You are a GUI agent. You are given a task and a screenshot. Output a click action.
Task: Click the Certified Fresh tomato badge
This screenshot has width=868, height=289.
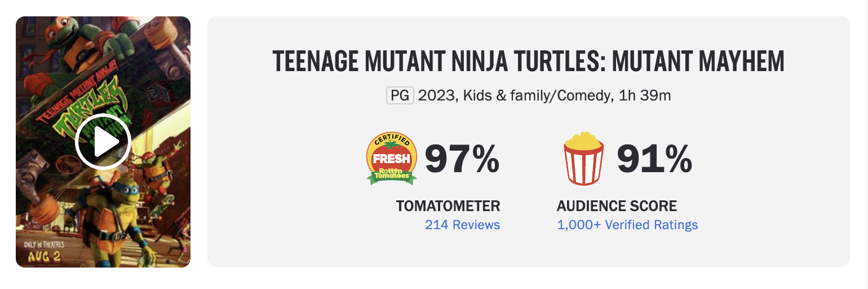tap(392, 159)
